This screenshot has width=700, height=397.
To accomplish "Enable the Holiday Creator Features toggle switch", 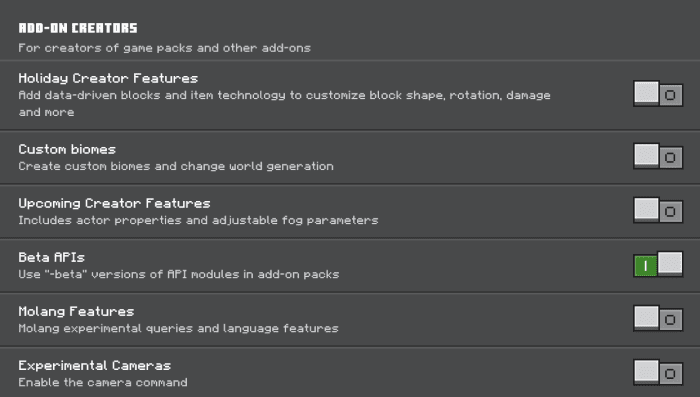I will pyautogui.click(x=658, y=94).
